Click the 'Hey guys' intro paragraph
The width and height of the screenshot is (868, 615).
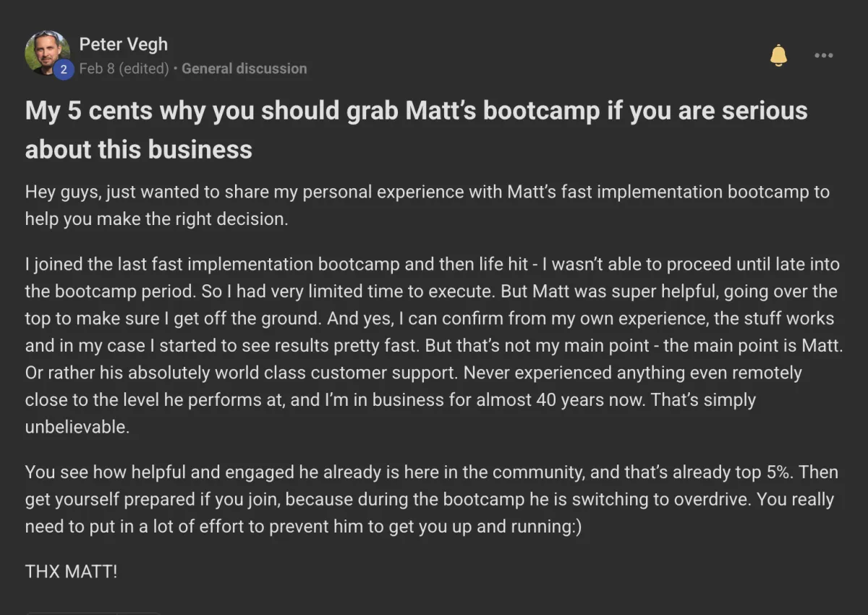pyautogui.click(x=427, y=205)
